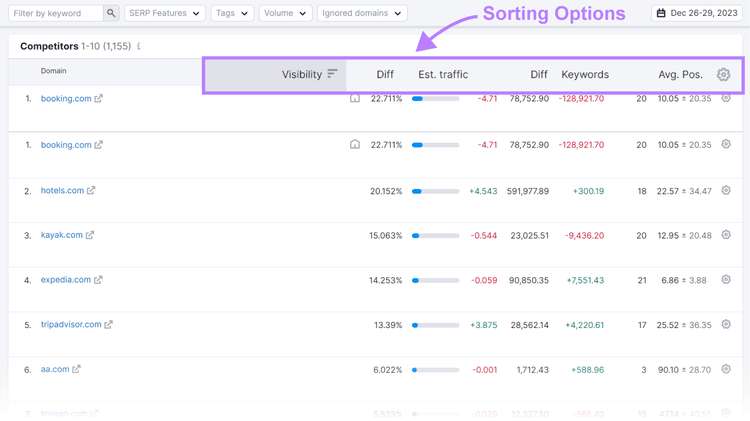
Task: Open kayak.com external link icon
Action: point(90,235)
